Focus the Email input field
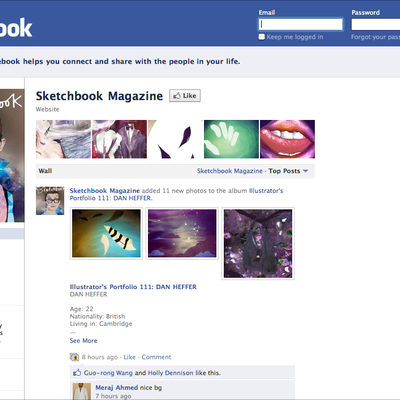 pos(301,24)
